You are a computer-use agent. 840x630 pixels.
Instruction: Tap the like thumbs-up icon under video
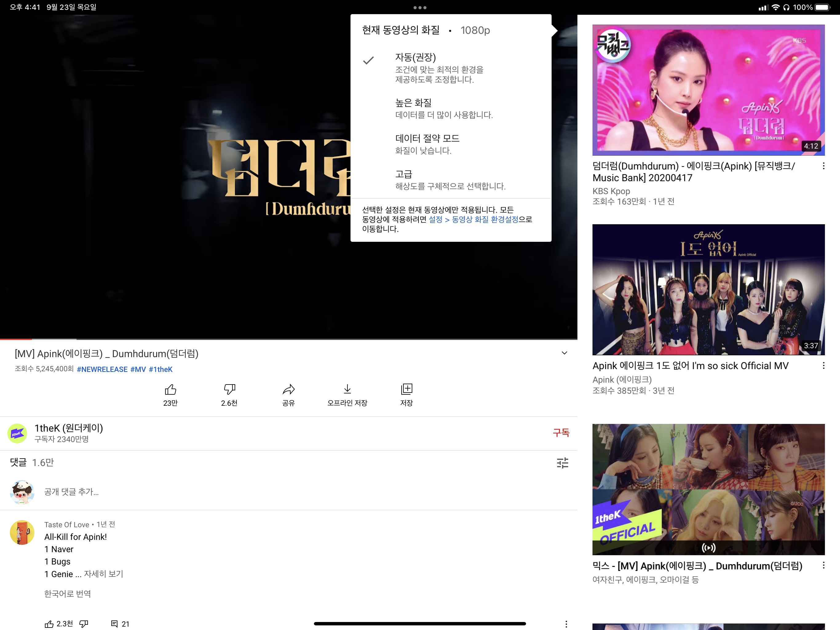tap(170, 389)
